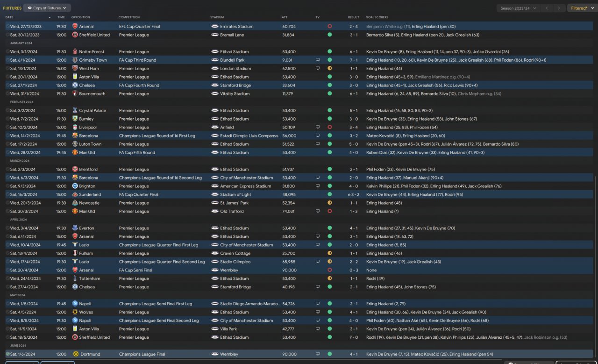Click the Fulham club crest

(x=75, y=254)
